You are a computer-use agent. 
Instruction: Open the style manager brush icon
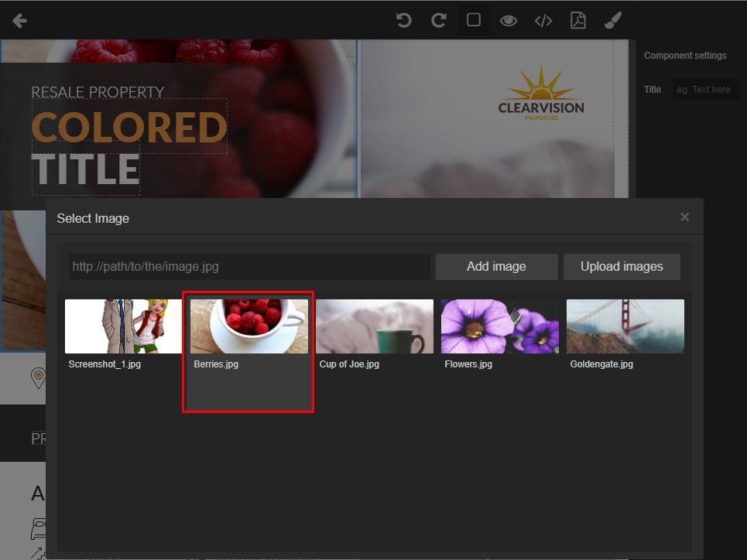pos(613,20)
